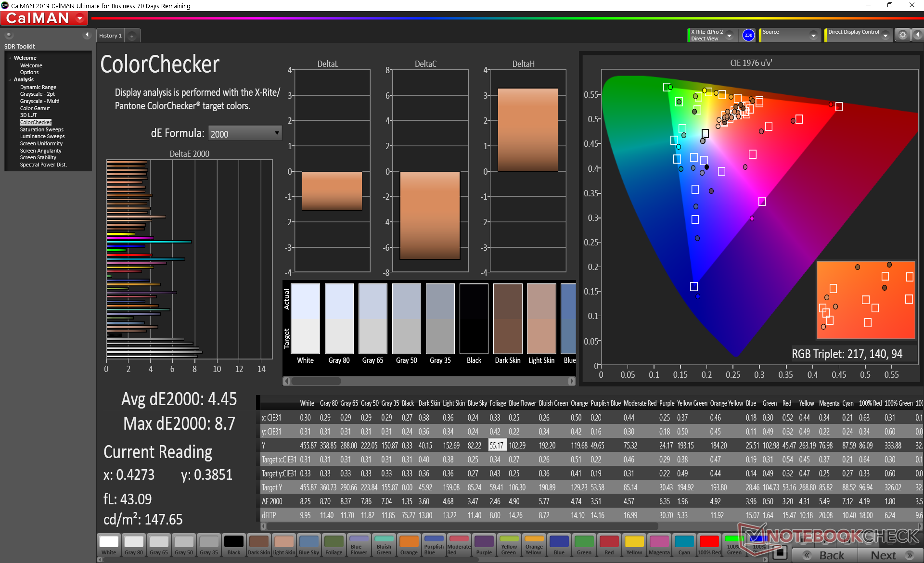Collapse the SDR Toolkit sidebar arrow
This screenshot has height=563, width=924.
[87, 35]
